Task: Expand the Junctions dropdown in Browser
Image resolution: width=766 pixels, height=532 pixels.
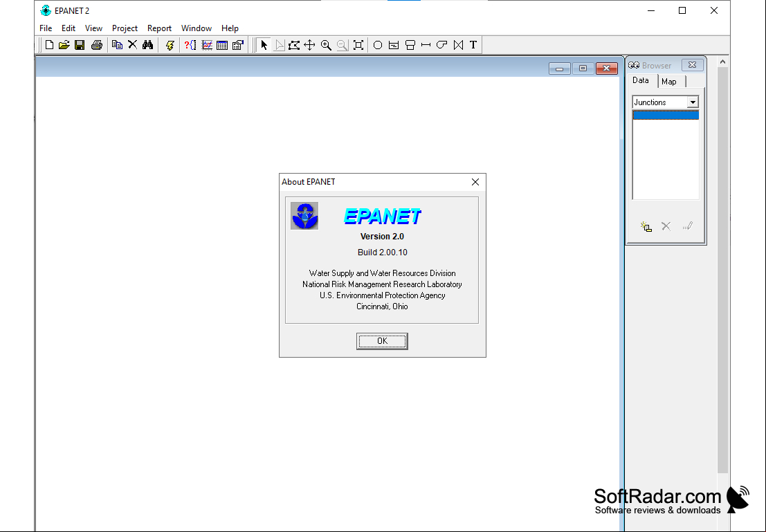Action: [x=693, y=102]
